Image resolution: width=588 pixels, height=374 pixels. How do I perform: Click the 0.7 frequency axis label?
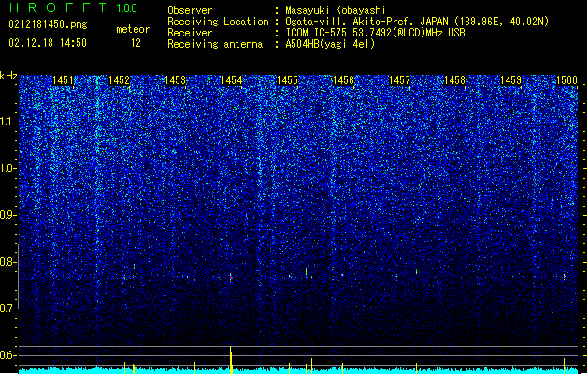click(x=8, y=309)
